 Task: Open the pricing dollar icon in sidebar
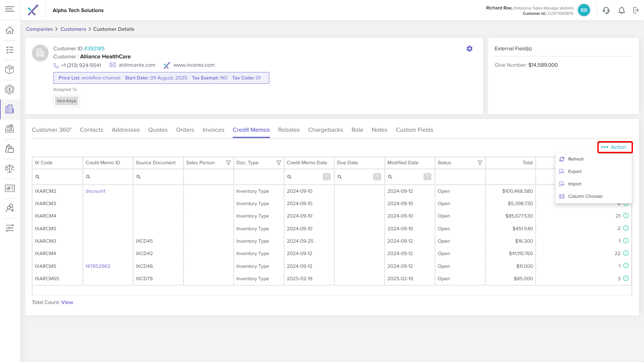point(10,89)
